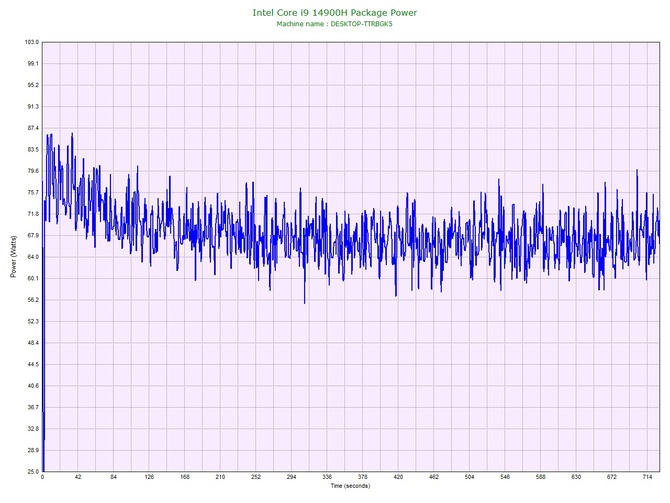Click the 546 tick on time axis
The image size is (670, 503).
coord(505,477)
